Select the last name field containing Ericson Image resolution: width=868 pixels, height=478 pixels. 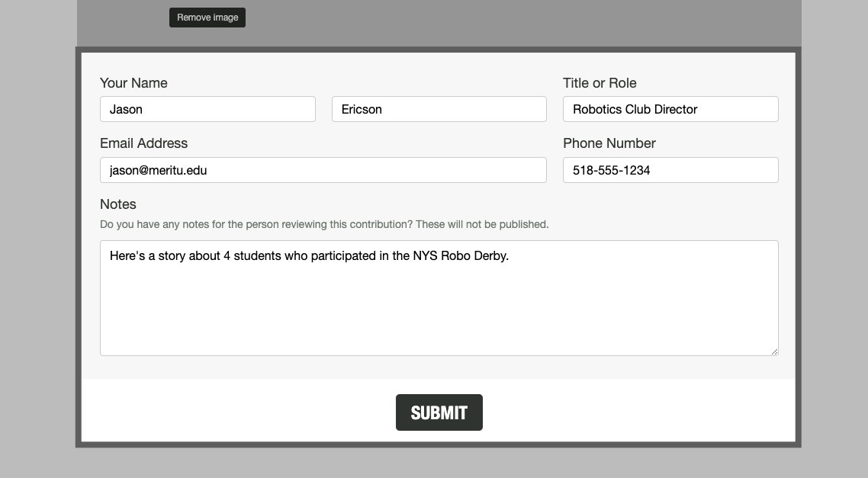pos(439,109)
